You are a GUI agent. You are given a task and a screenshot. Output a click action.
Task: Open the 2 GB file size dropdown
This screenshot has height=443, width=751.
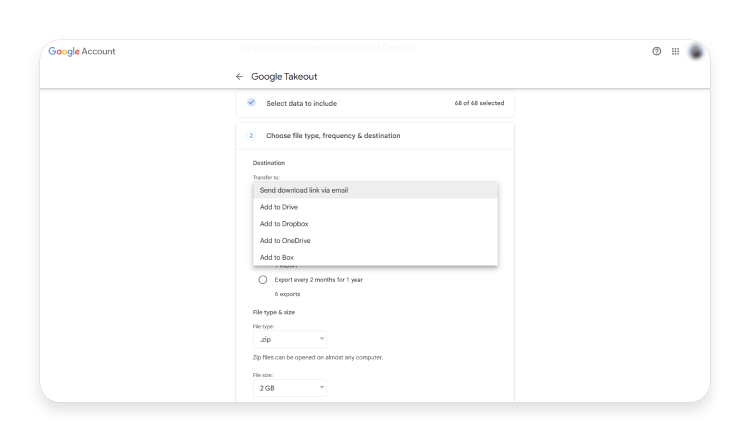tap(290, 388)
